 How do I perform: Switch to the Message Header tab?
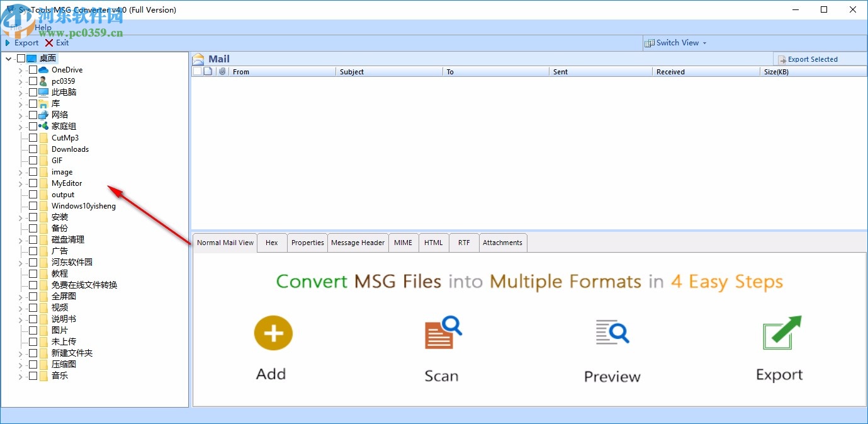pyautogui.click(x=358, y=242)
